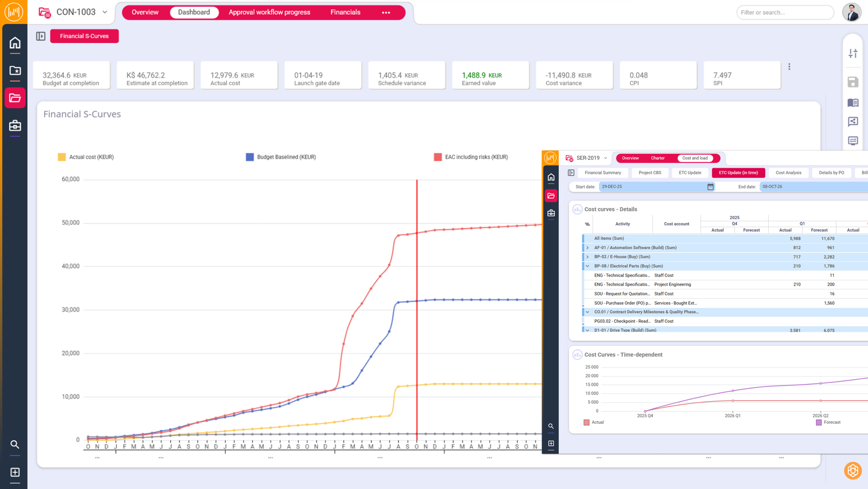The width and height of the screenshot is (868, 489).
Task: Toggle Budget Baselined (KEUR) legend swatch
Action: tap(250, 157)
